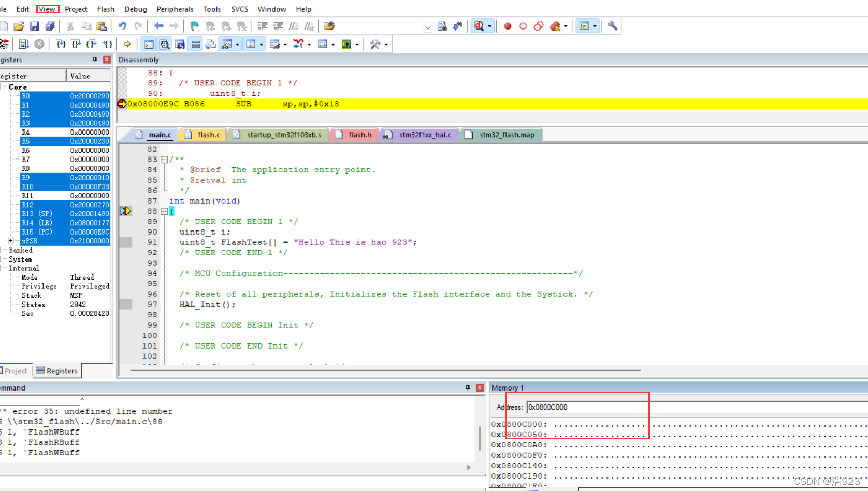Open the toolbox dropdown arrow

click(386, 44)
